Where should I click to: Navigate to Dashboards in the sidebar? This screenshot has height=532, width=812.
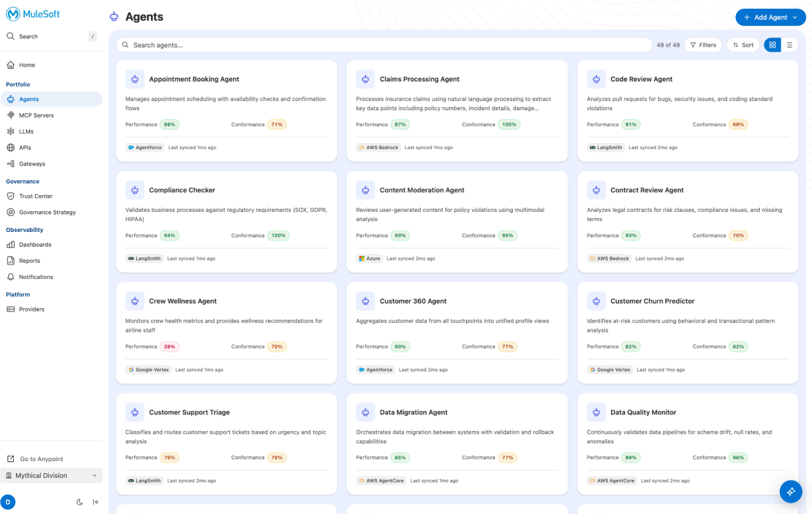coord(35,245)
